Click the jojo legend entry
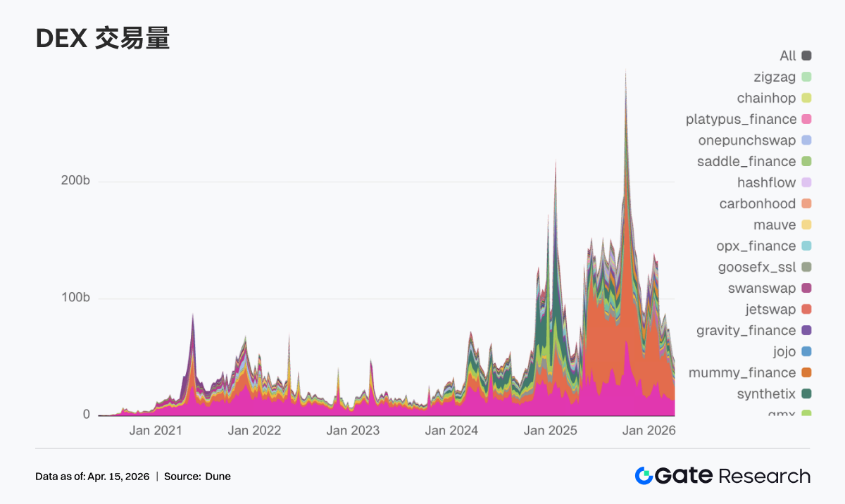The height and width of the screenshot is (504, 845). point(784,352)
